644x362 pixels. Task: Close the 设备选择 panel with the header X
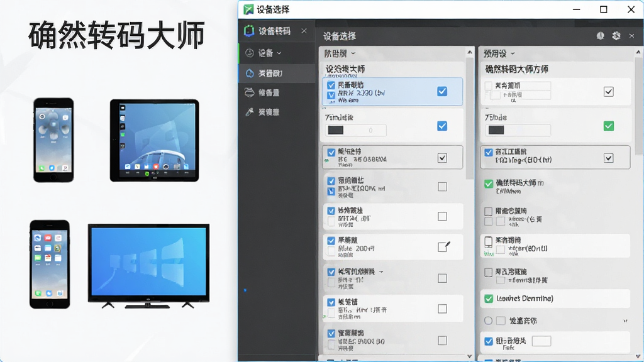coord(631,36)
